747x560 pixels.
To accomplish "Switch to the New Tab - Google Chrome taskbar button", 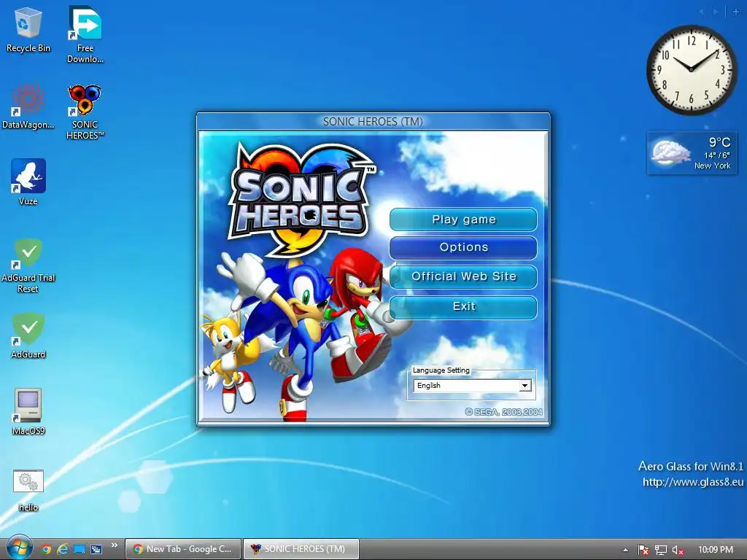I will [182, 549].
